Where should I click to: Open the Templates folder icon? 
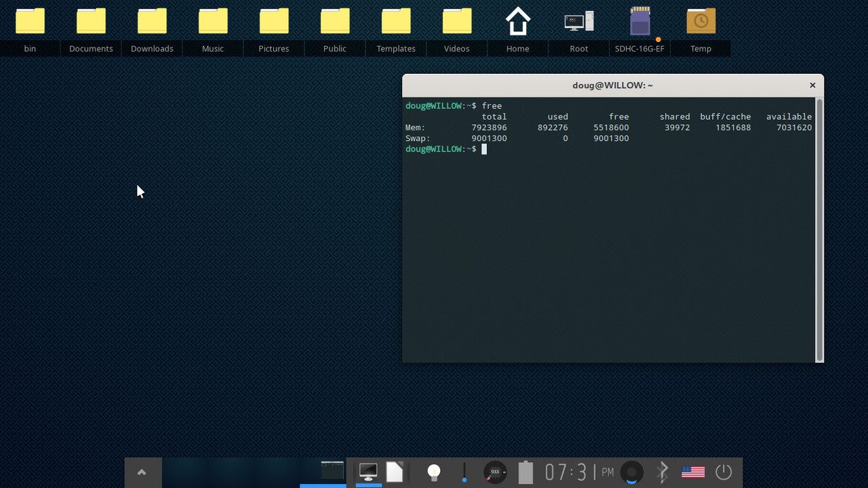pos(396,21)
